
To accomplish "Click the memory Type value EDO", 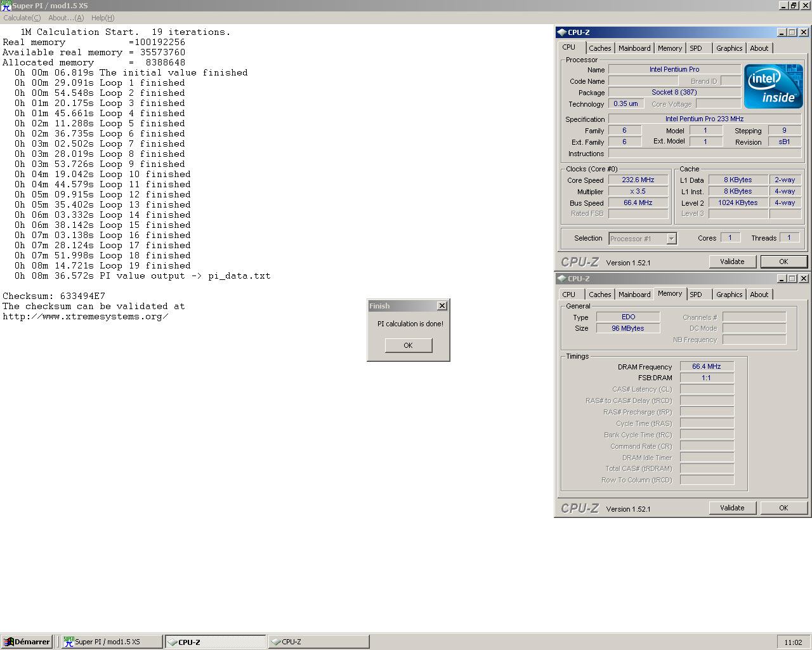I will tap(628, 317).
